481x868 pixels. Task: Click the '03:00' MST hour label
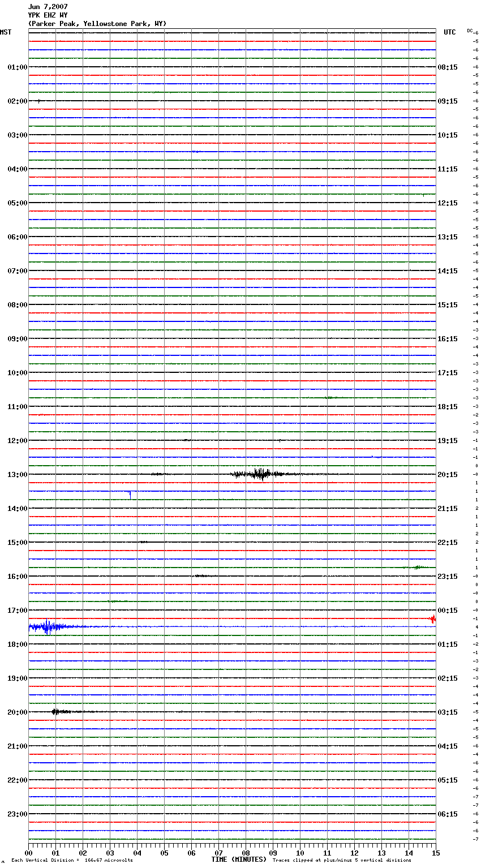click(x=18, y=135)
